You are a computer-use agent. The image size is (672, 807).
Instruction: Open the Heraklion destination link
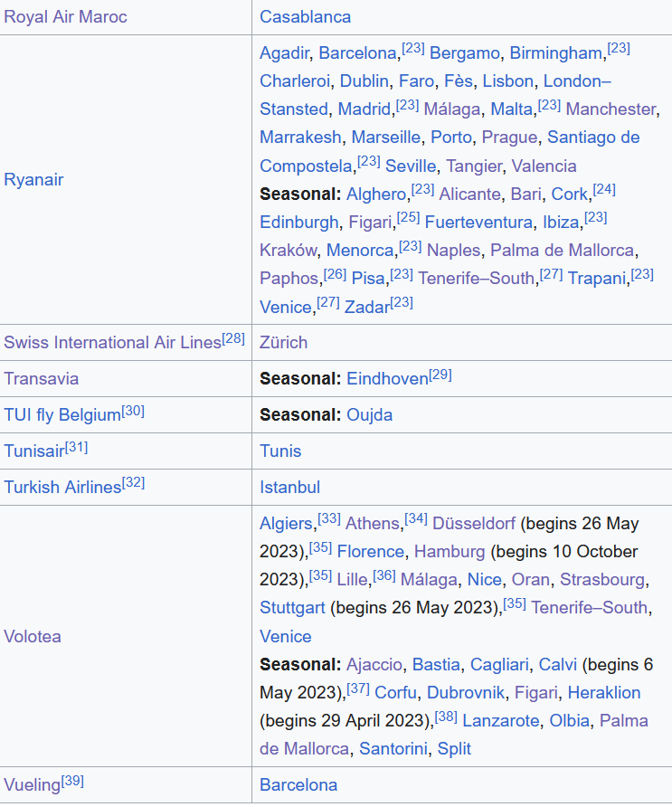(x=603, y=693)
